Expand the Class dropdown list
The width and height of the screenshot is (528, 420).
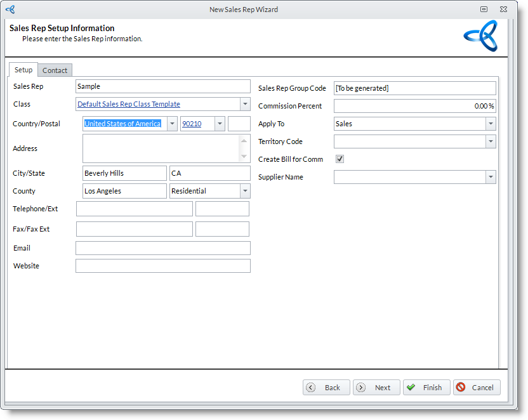(x=245, y=104)
